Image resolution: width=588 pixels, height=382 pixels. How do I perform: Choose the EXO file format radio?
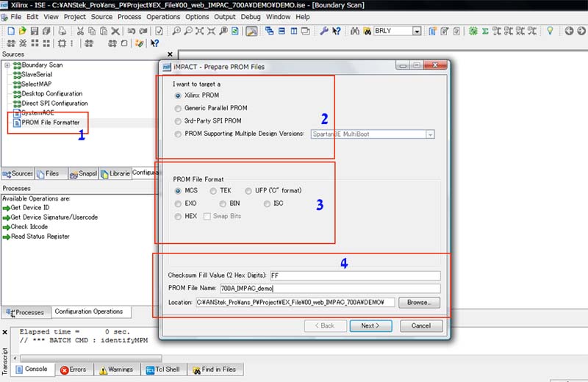pyautogui.click(x=178, y=203)
